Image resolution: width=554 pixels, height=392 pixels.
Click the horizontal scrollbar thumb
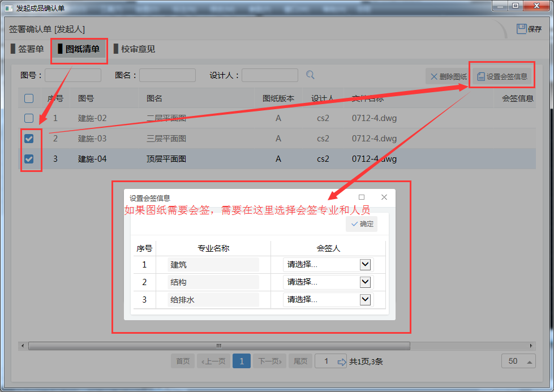(x=219, y=346)
